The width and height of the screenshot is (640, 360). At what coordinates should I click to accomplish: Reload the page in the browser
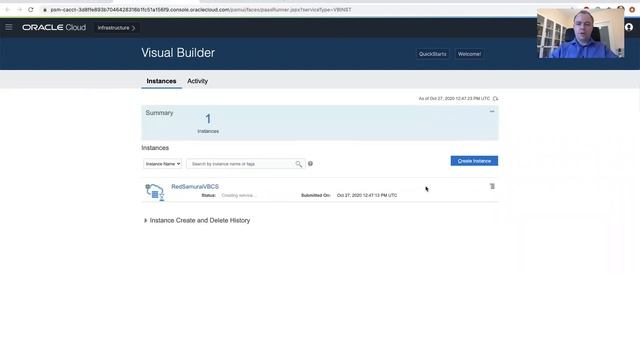click(31, 9)
